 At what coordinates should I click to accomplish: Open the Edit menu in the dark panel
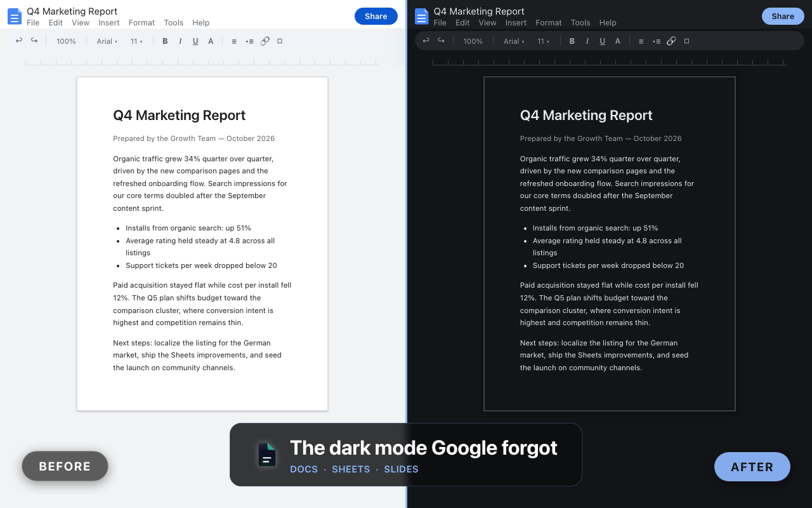(x=462, y=23)
